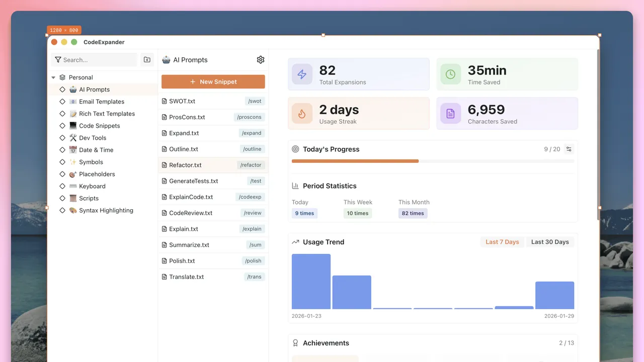This screenshot has height=362, width=644.
Task: Open the GenerateTests.txt snippet
Action: (213, 181)
